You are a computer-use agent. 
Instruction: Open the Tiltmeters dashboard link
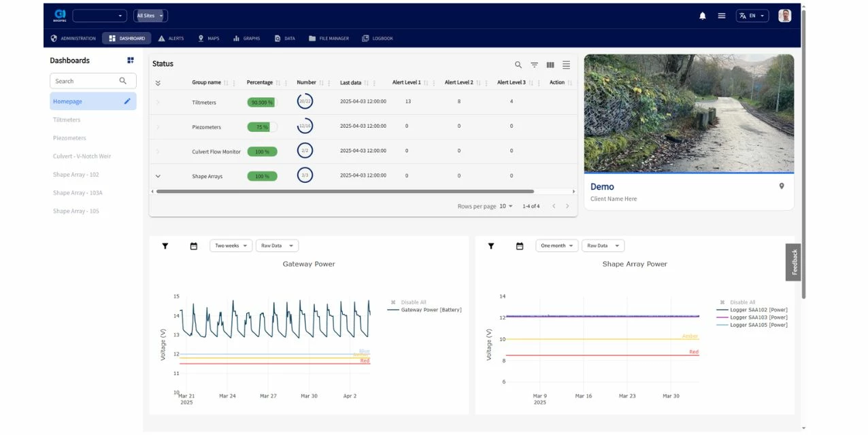67,120
